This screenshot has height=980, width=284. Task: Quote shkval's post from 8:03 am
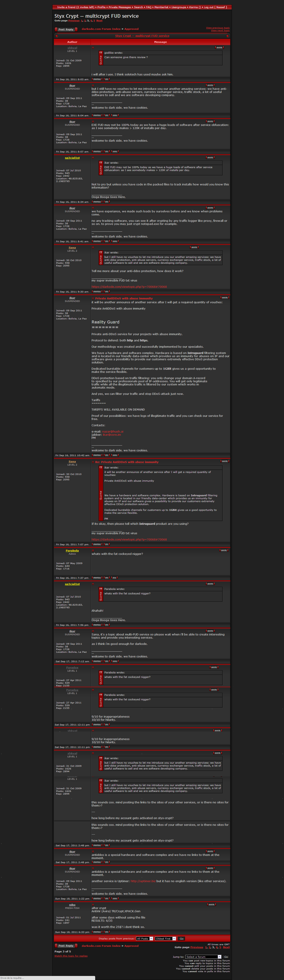click(219, 48)
